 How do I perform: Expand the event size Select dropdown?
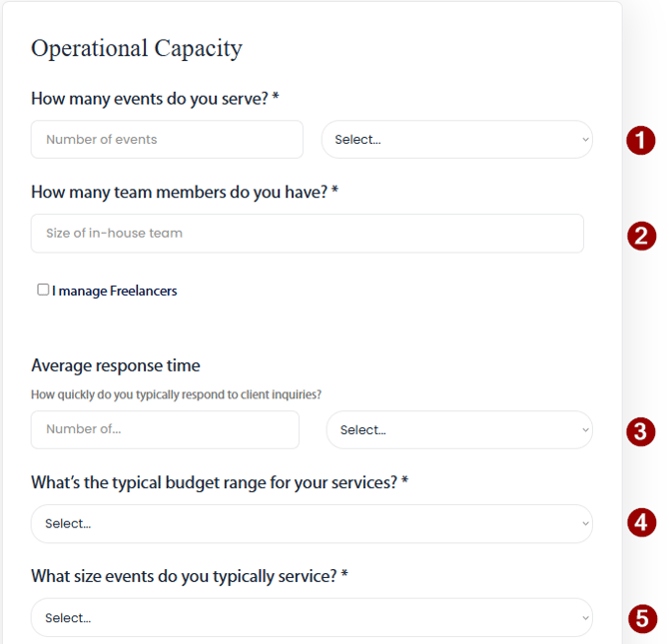(312, 618)
